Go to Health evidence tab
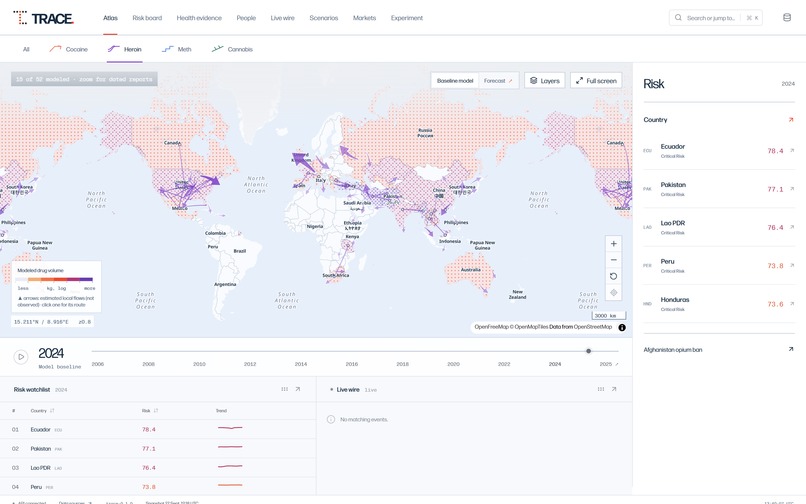The width and height of the screenshot is (806, 504). [199, 18]
